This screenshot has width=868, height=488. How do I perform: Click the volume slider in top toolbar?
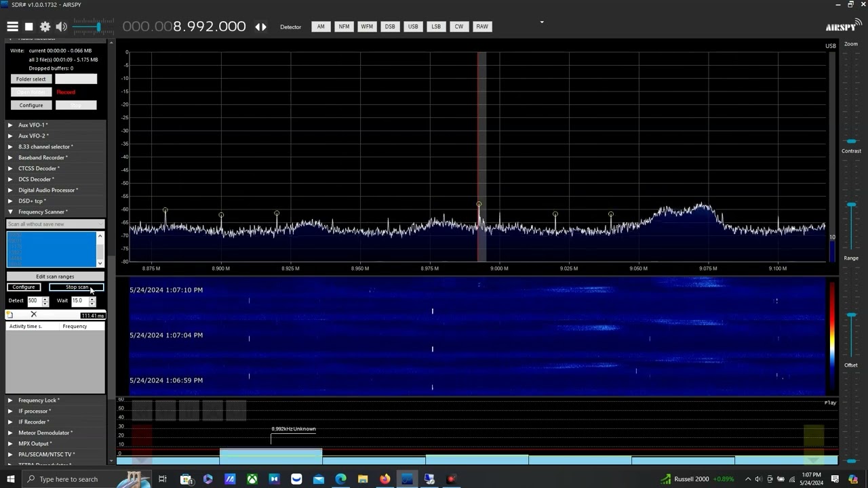[x=94, y=26]
